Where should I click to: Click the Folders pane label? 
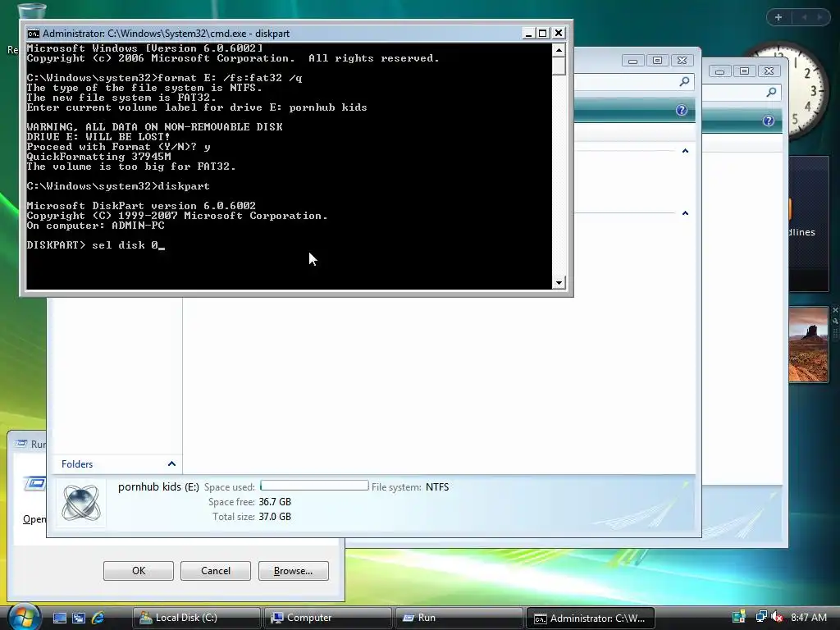tap(77, 464)
